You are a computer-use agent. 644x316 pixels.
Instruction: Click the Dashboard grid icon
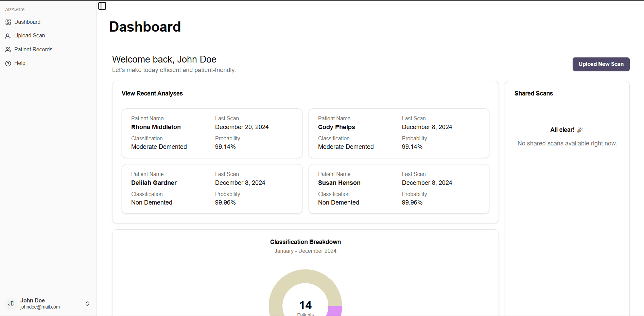[8, 22]
